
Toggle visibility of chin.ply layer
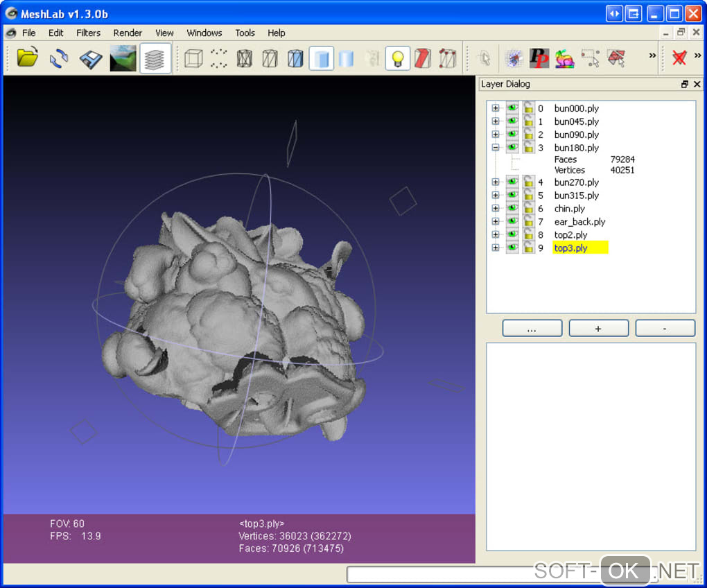(x=512, y=209)
